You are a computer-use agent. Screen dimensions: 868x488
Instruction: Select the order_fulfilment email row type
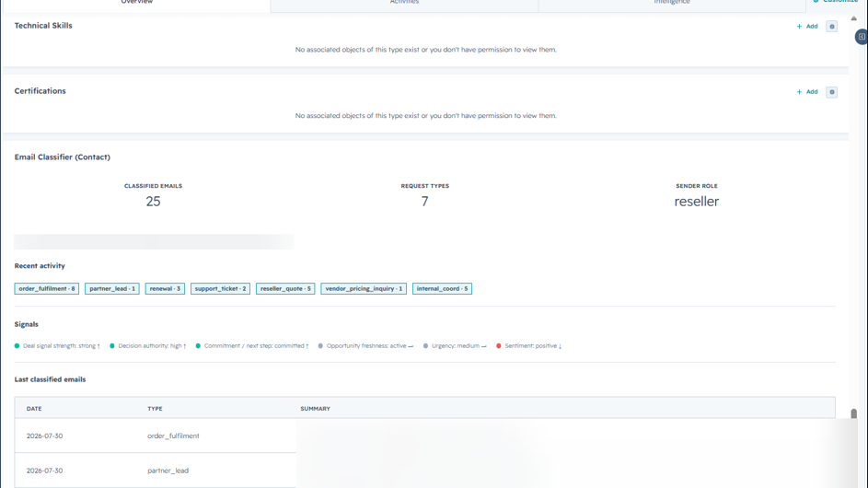tap(173, 436)
